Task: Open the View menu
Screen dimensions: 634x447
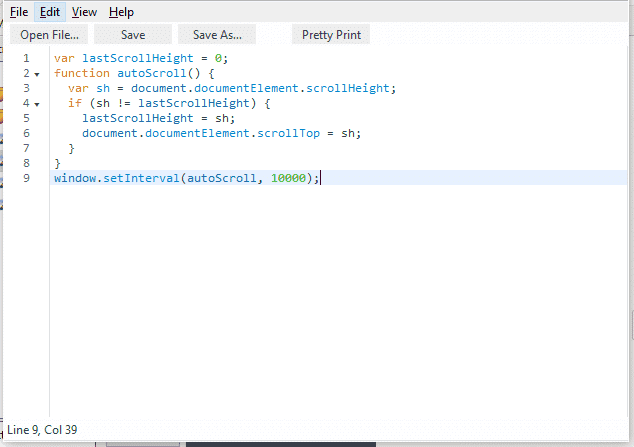Action: (x=84, y=12)
